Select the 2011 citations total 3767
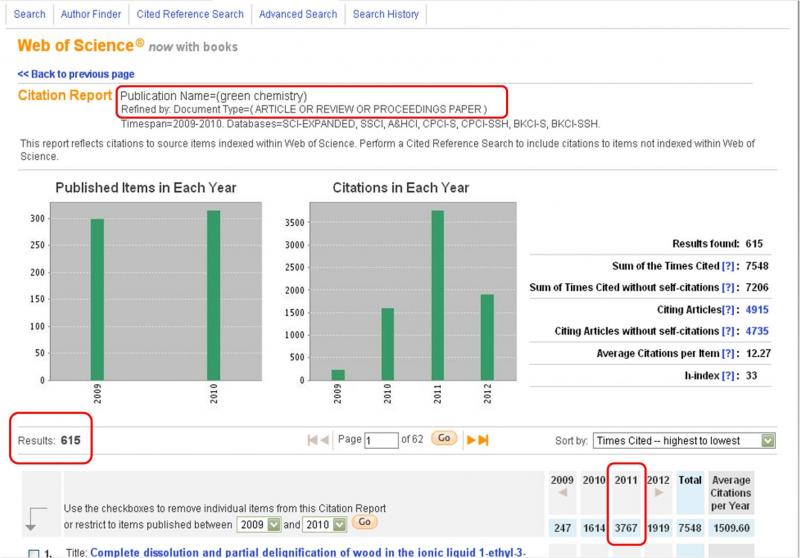Image resolution: width=800 pixels, height=558 pixels. coord(626,528)
